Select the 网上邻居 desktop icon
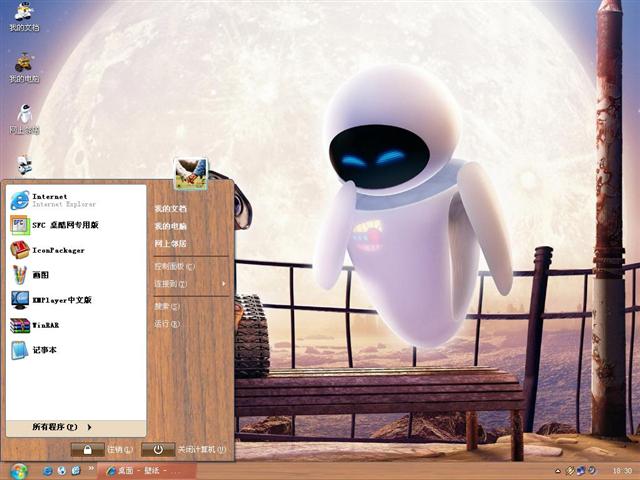This screenshot has height=480, width=640. click(24, 119)
